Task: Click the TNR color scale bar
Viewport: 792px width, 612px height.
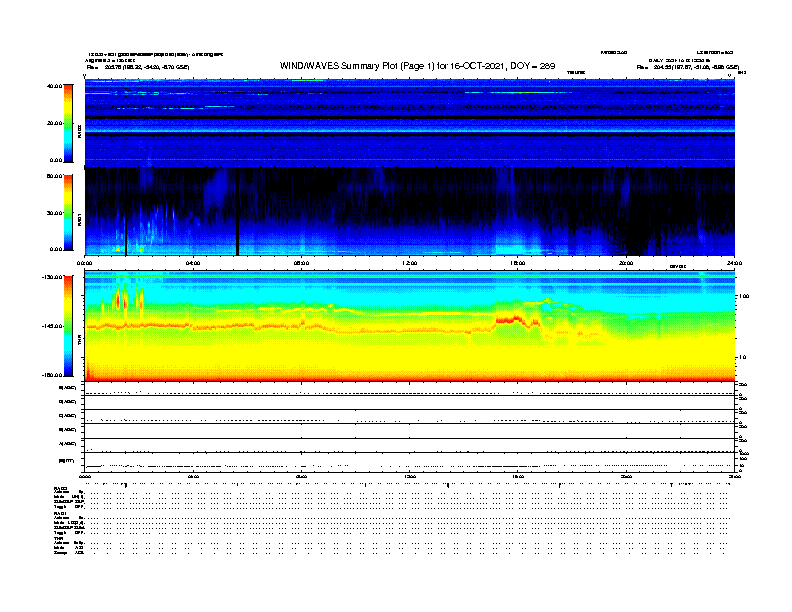Action: [68, 326]
